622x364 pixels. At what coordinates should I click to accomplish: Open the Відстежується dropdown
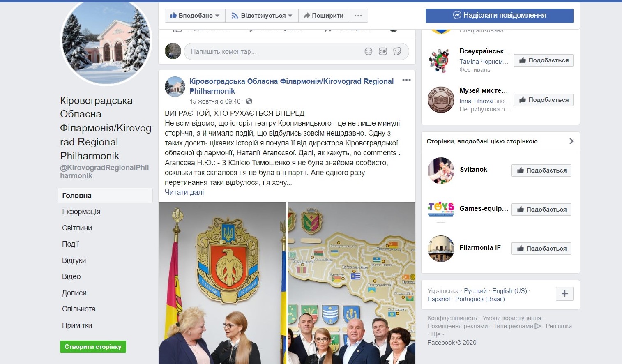262,16
